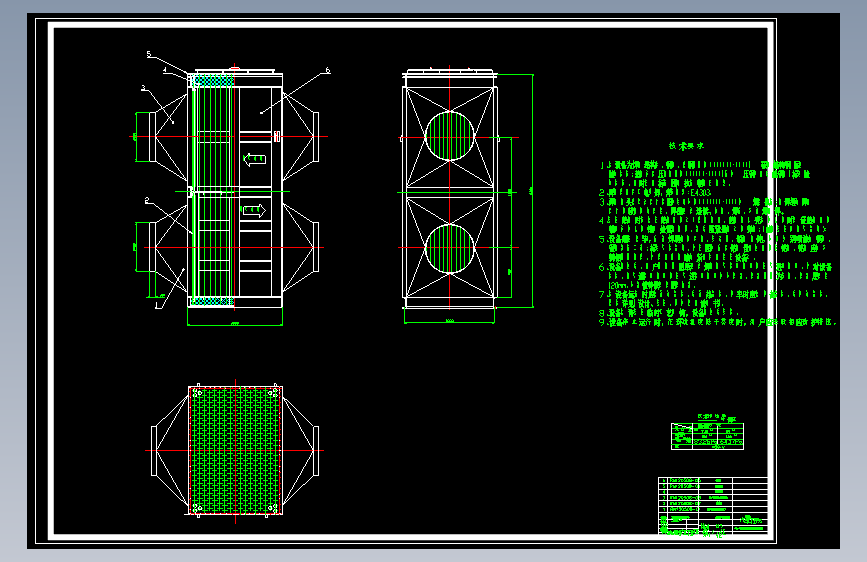The width and height of the screenshot is (867, 562).
Task: Select first line of technical note 5
Action: 715,239
